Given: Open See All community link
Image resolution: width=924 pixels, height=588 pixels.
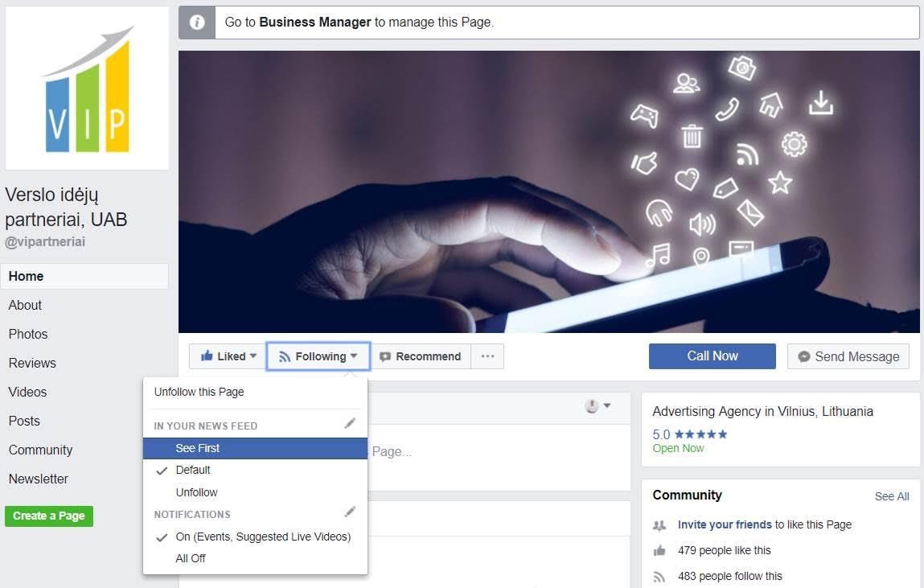Looking at the screenshot, I should [892, 496].
